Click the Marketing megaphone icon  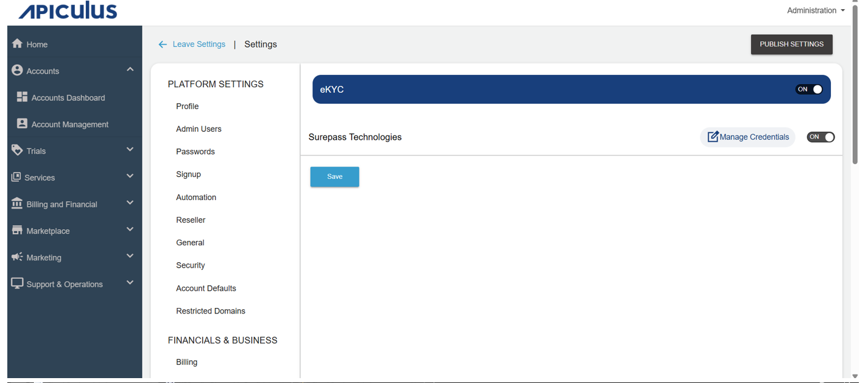coord(17,257)
